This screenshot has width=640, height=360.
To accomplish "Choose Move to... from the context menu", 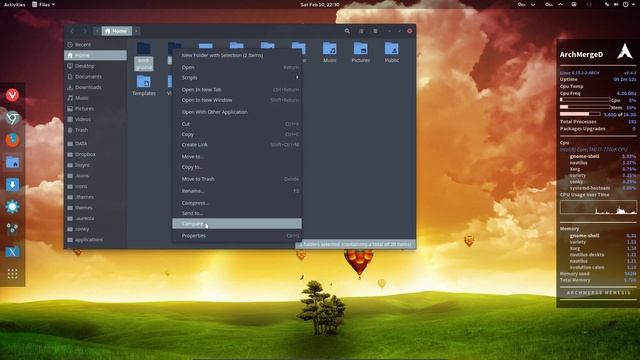I will [237, 156].
